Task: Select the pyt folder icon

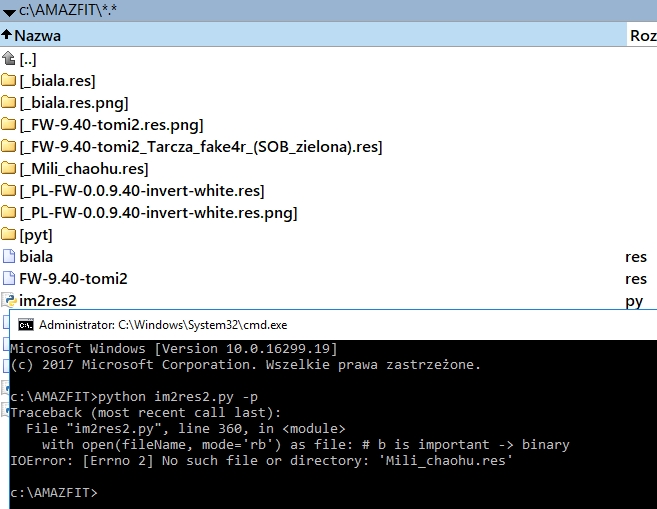Action: [x=9, y=235]
